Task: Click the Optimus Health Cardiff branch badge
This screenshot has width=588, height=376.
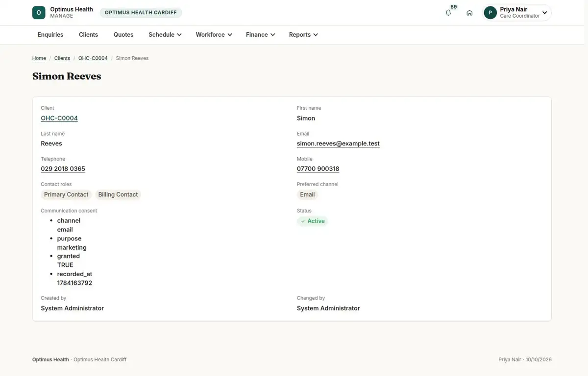Action: pos(141,13)
